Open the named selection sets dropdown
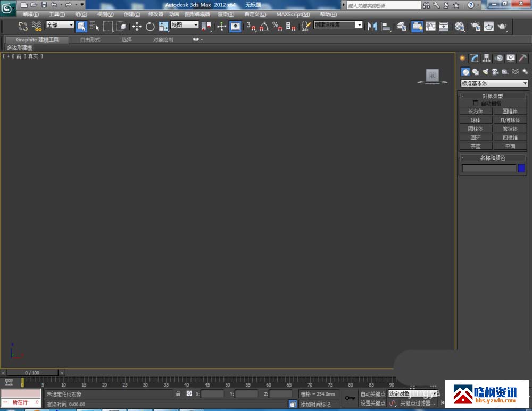The image size is (532, 411). (338, 25)
